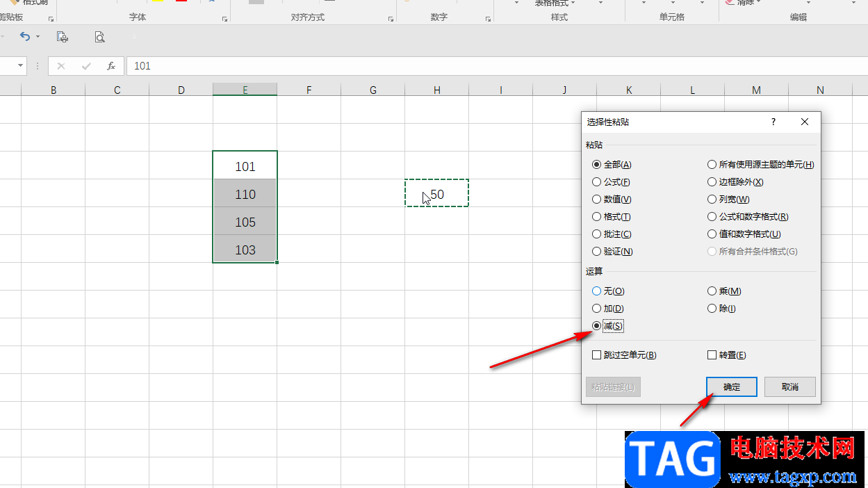Screen dimensions: 868x488
Task: Open the 对齐方式 group dialog launcher
Action: point(391,19)
